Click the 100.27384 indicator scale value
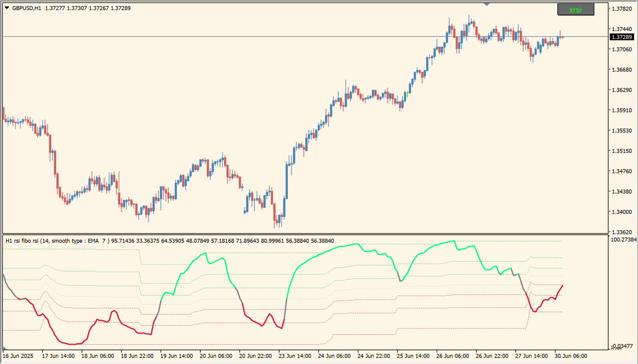Screen dimensions: 638x364 tap(624, 239)
